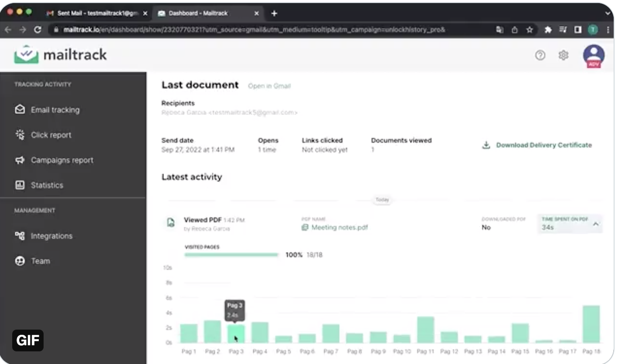Click the recipient email testmailtrack5@gmail.com
The image size is (625, 364).
(253, 113)
